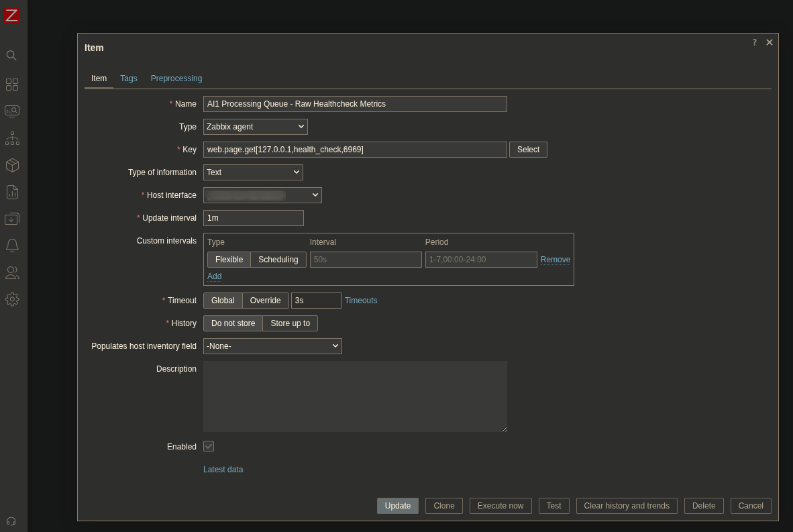
Task: Select the Item tab
Action: tap(99, 78)
